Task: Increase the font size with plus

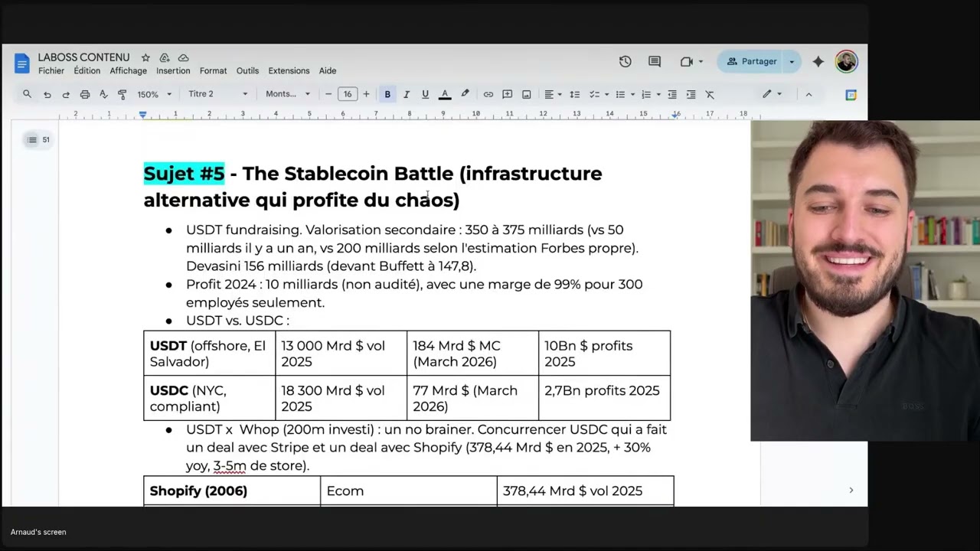Action: click(366, 94)
